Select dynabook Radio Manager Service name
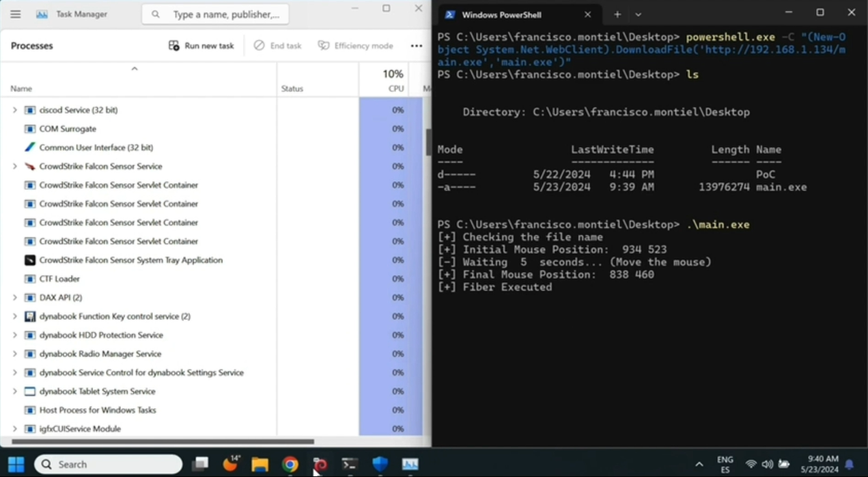The image size is (868, 477). 100,354
